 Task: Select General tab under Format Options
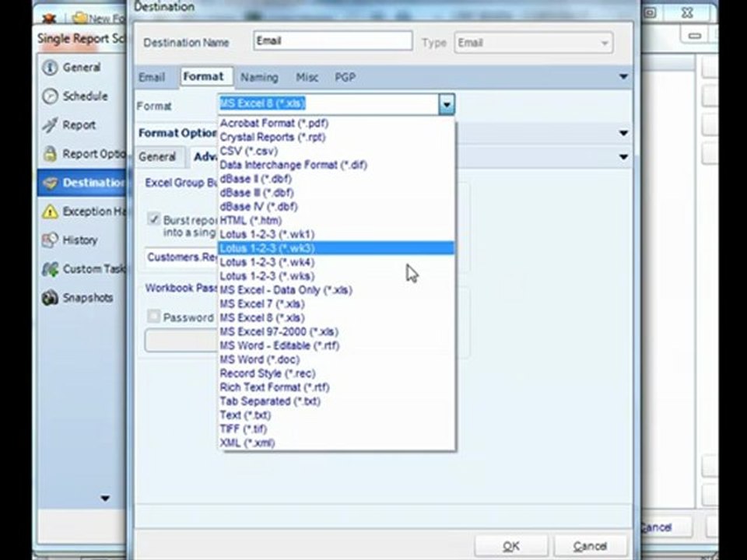click(x=157, y=156)
